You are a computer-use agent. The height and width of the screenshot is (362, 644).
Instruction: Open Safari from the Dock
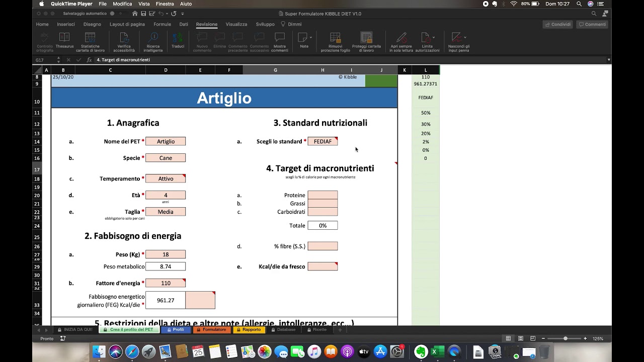pyautogui.click(x=132, y=351)
